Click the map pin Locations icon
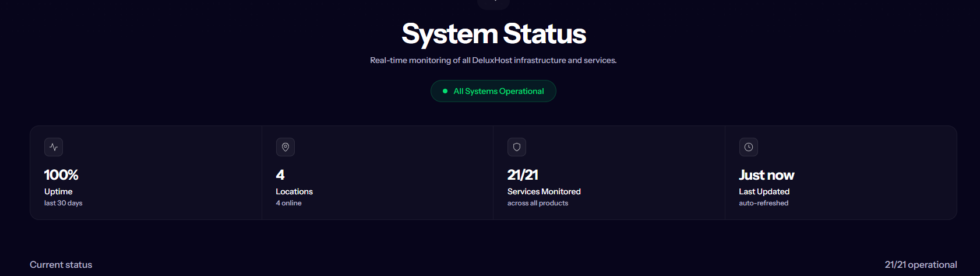 pos(285,147)
